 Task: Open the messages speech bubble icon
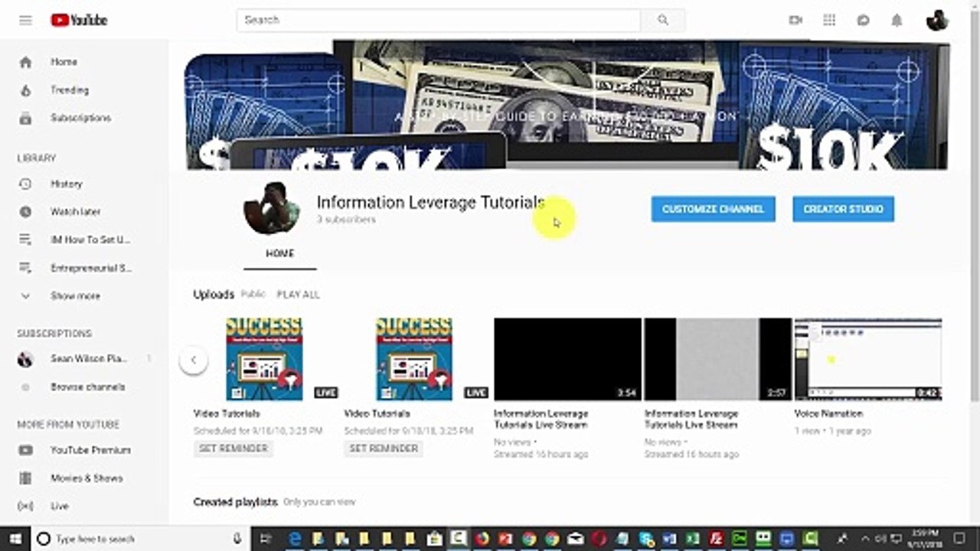[863, 20]
